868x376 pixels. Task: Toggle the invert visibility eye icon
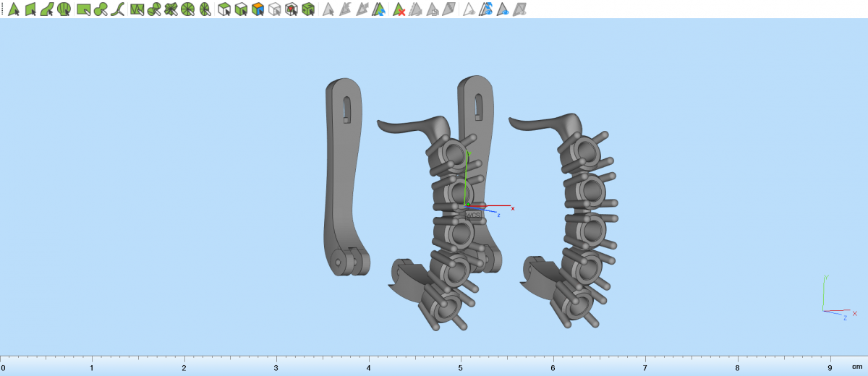click(486, 9)
